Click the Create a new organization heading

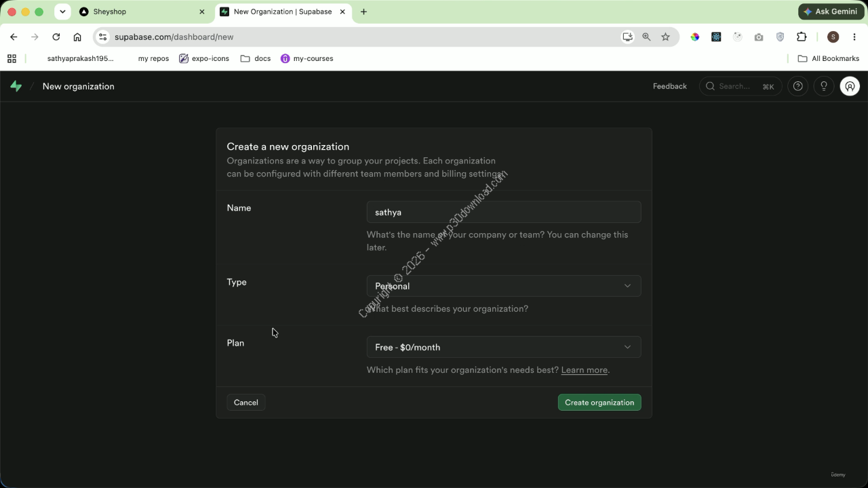point(288,146)
